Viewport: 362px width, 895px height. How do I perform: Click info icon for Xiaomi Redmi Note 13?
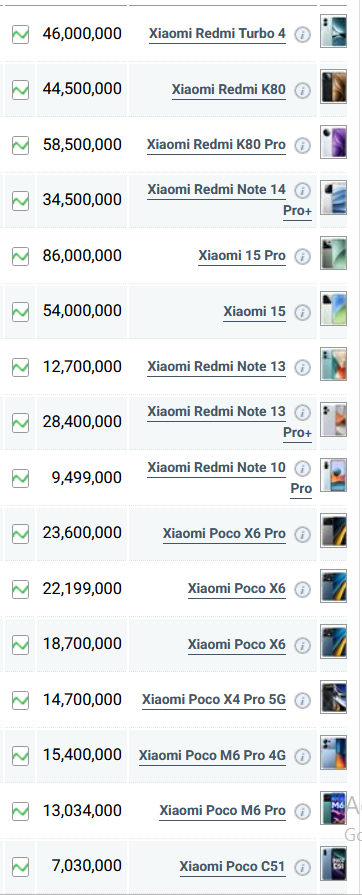tap(303, 368)
